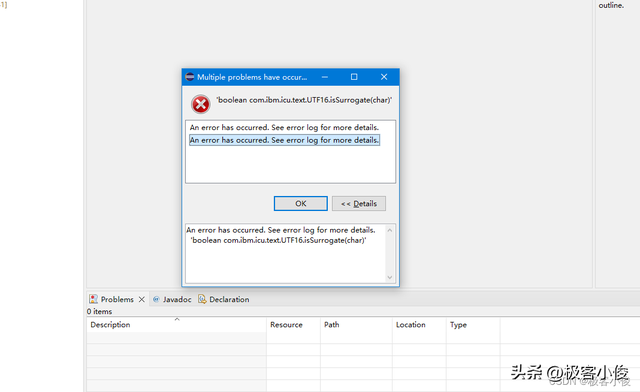Close the Problems view tab
Screen dimensions: 640x392
142,299
